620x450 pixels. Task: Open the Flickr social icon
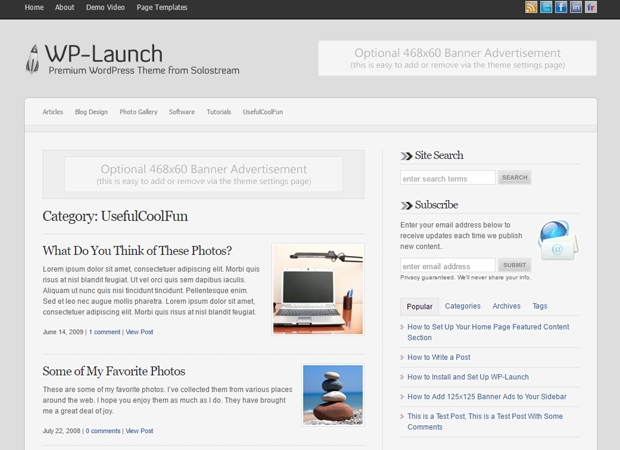(591, 7)
